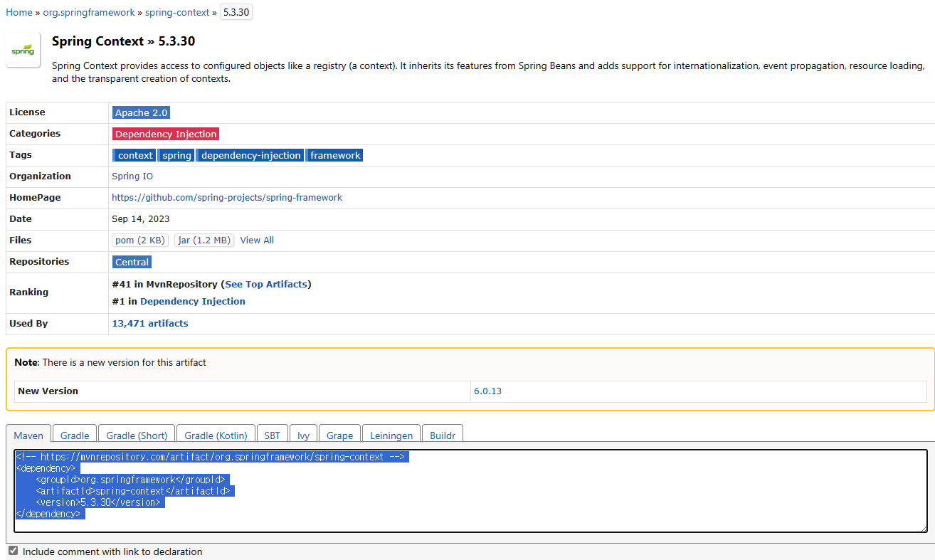Select the spring tag
Image resolution: width=935 pixels, height=560 pixels.
coord(176,155)
